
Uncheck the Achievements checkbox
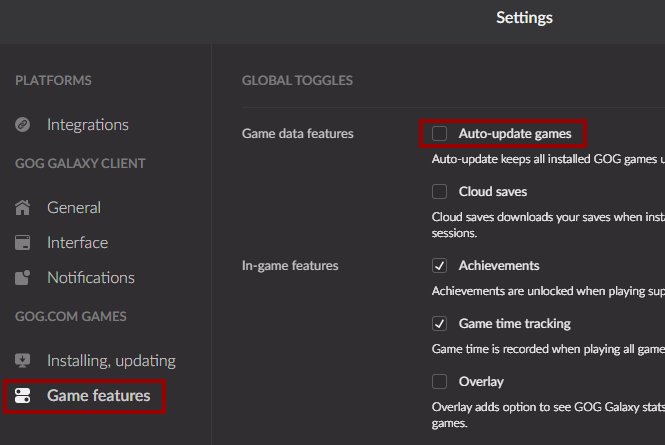[x=439, y=266]
